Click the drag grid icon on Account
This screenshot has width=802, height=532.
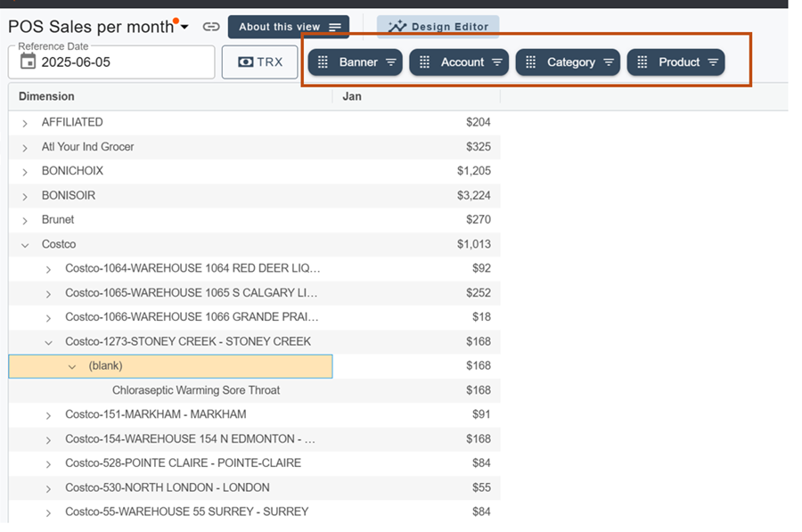point(424,62)
